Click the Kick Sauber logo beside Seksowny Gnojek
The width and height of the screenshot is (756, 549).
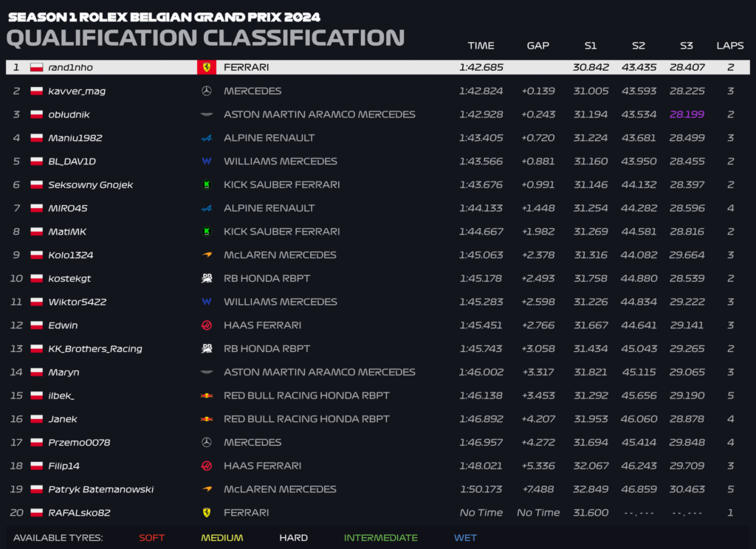tap(207, 184)
